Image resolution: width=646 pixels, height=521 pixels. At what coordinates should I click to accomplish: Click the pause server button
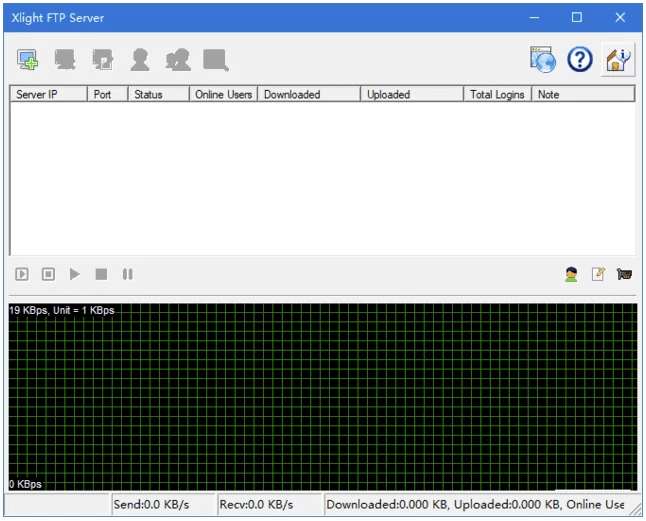click(x=128, y=274)
